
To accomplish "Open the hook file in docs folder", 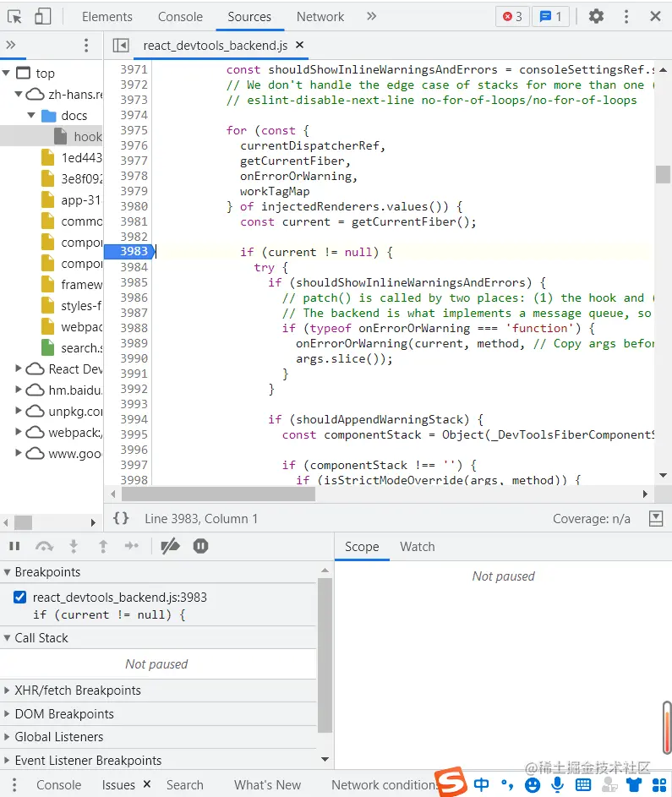I will pos(79,136).
